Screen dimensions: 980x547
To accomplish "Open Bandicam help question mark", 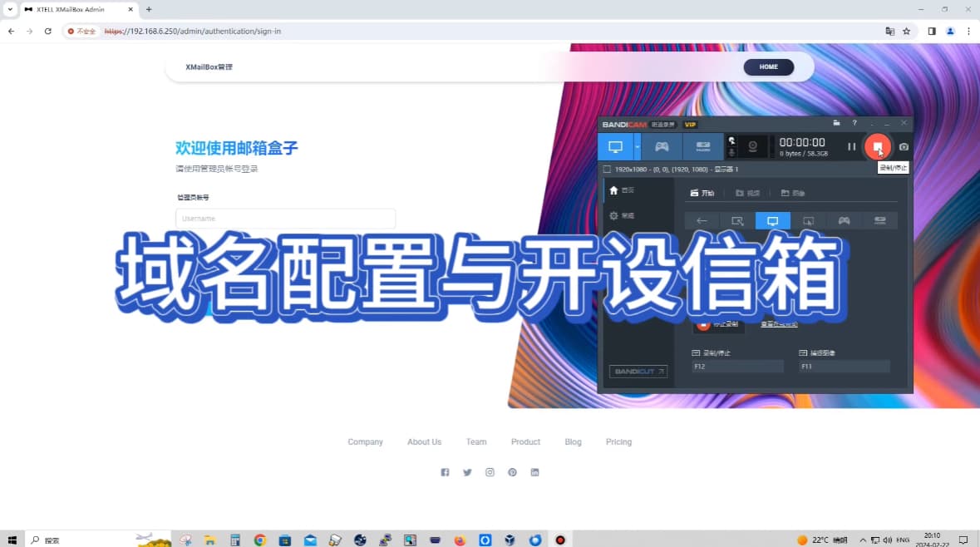I will (x=854, y=123).
